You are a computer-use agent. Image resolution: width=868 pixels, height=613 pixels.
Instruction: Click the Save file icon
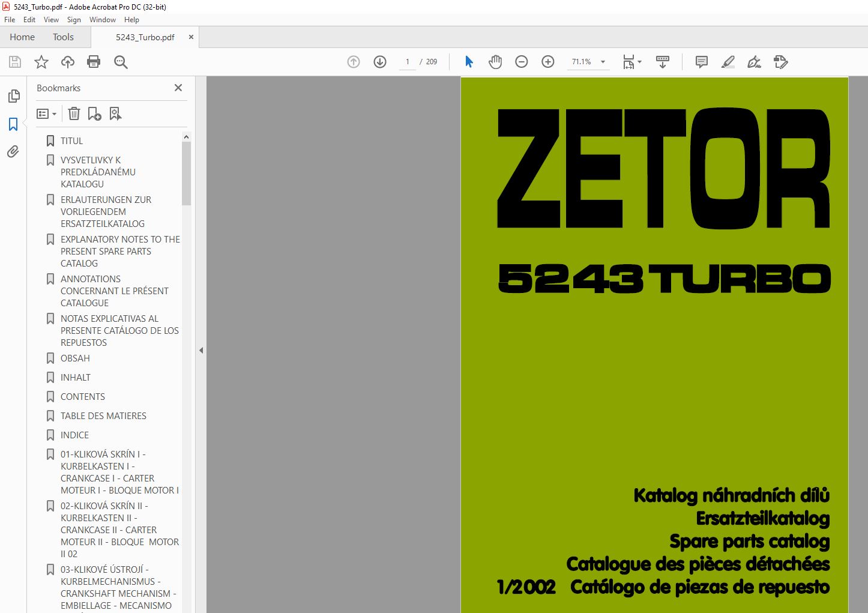(x=15, y=62)
